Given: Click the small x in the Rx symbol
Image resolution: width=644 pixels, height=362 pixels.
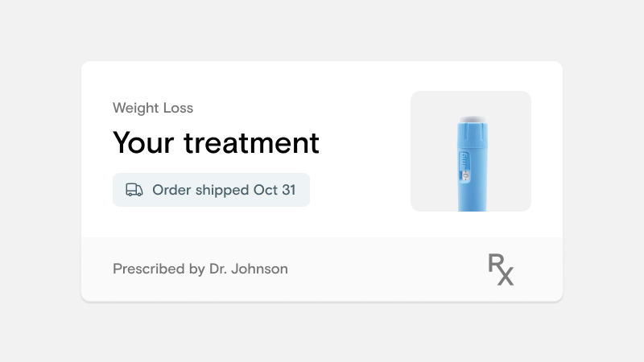Looking at the screenshot, I should click(506, 278).
